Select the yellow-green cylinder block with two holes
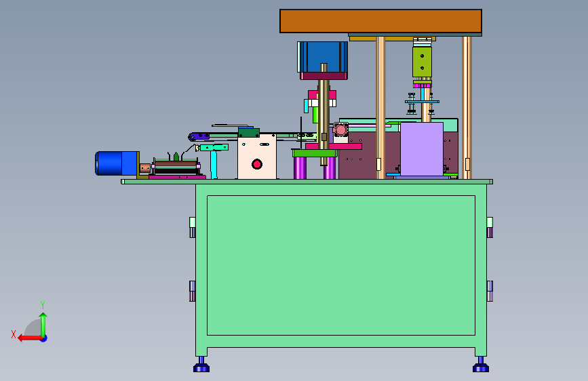 click(x=422, y=62)
